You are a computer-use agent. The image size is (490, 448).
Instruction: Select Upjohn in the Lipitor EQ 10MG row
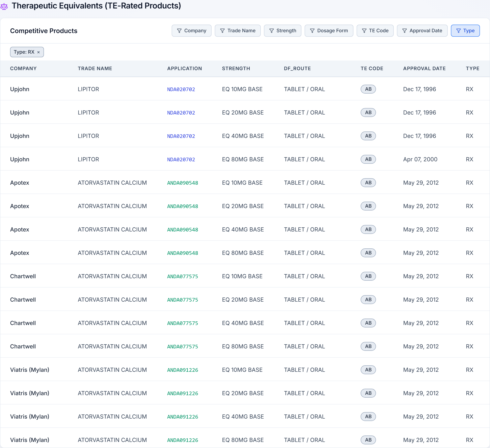click(20, 89)
